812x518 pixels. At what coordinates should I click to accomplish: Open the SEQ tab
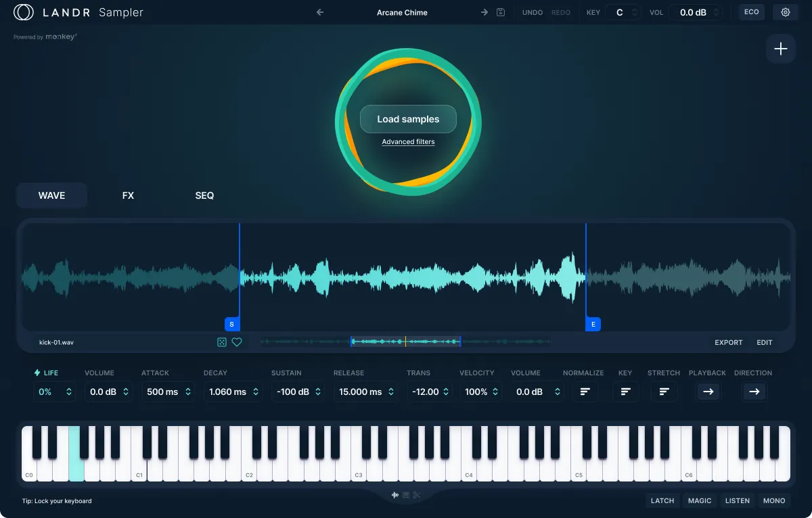[204, 195]
